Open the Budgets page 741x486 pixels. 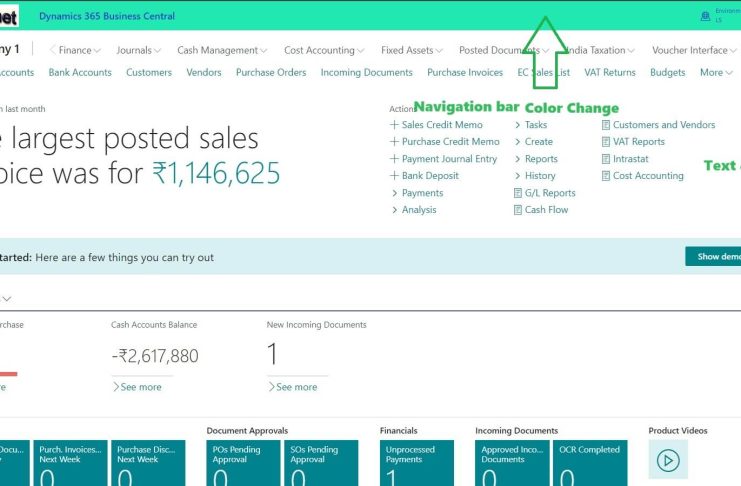click(667, 72)
